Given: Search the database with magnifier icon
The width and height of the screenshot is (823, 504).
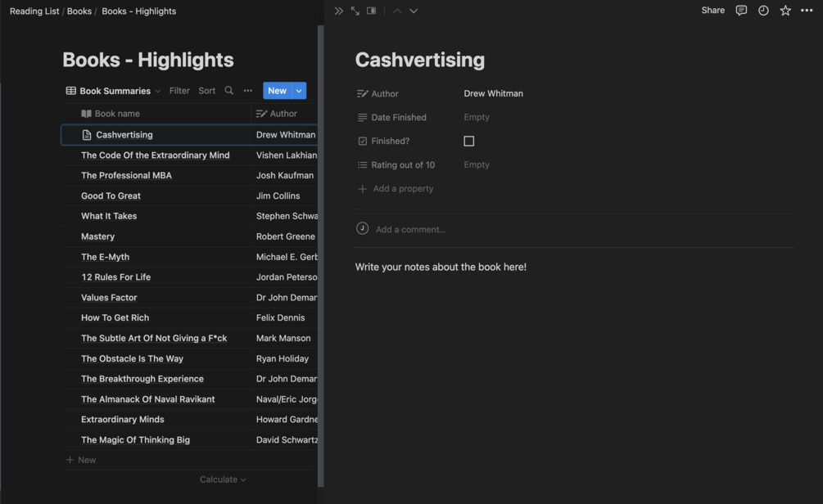Looking at the screenshot, I should [229, 91].
